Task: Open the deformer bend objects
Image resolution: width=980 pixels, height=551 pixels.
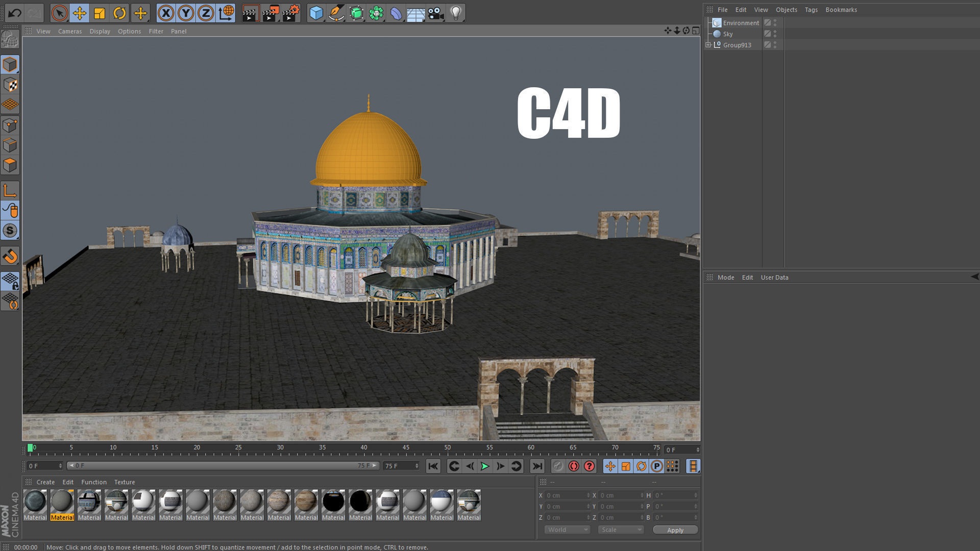Action: click(x=396, y=13)
